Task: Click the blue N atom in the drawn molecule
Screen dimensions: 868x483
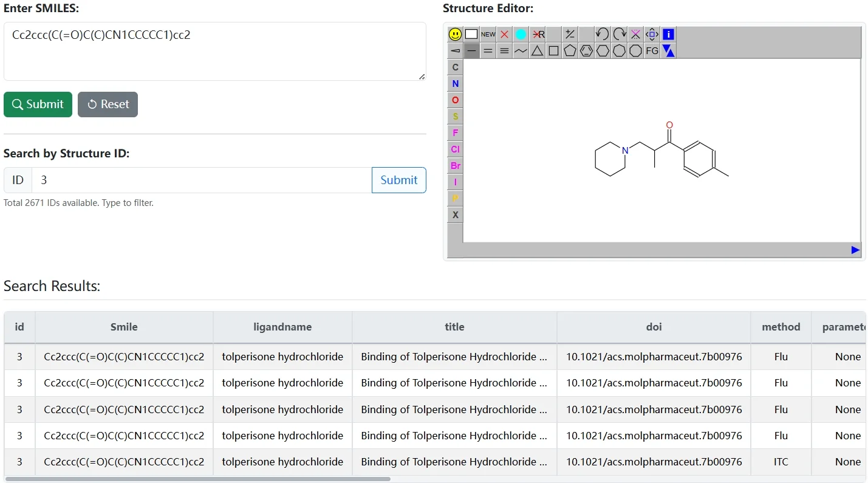Action: [625, 151]
